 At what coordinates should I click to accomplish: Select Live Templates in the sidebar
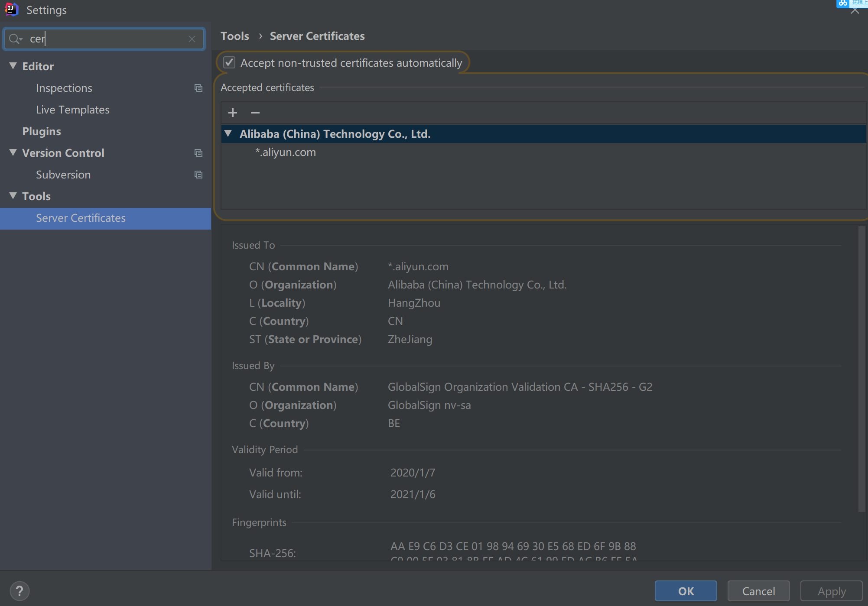coord(72,110)
